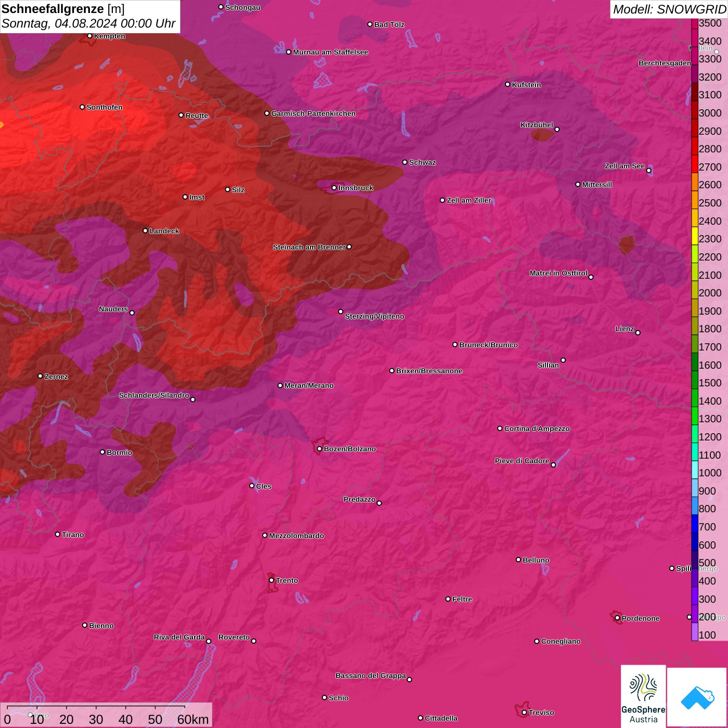Click the Trento city marker

coord(271,580)
